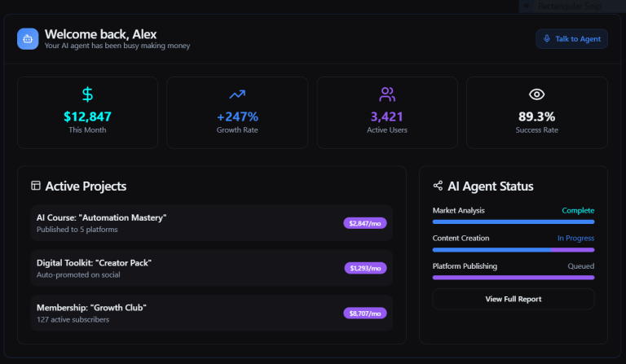Click the "Platform Publishing" label
This screenshot has width=626, height=364.
click(x=465, y=266)
